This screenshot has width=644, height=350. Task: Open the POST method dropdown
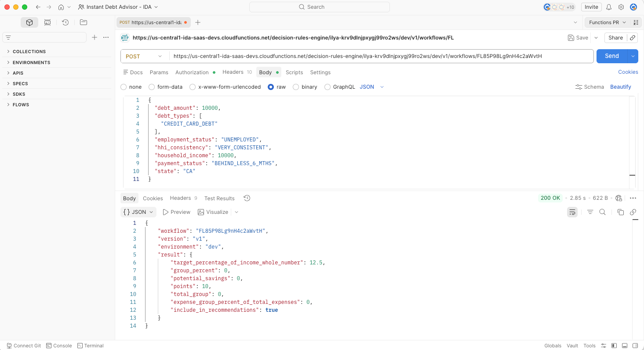[x=145, y=56]
